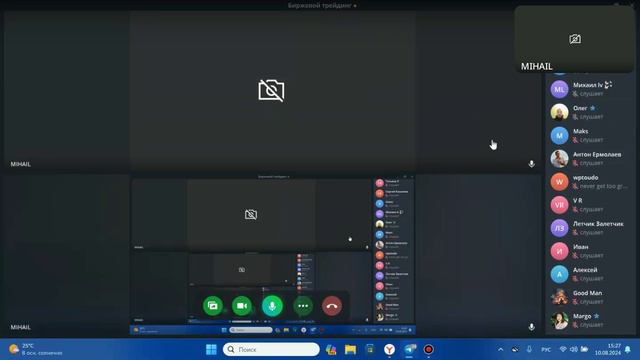The image size is (640, 360).
Task: Open the red record app in the taskbar
Action: pyautogui.click(x=429, y=349)
